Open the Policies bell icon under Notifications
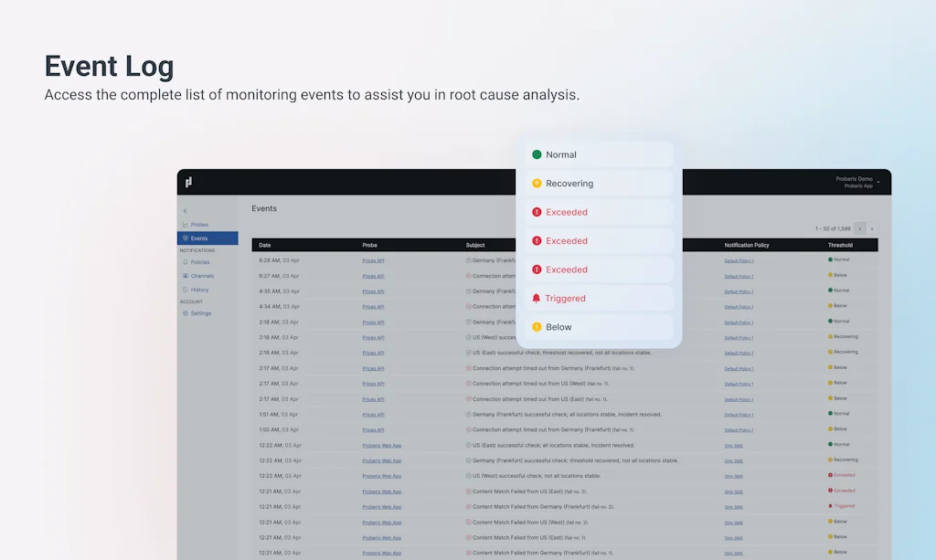The height and width of the screenshot is (560, 936). click(186, 262)
